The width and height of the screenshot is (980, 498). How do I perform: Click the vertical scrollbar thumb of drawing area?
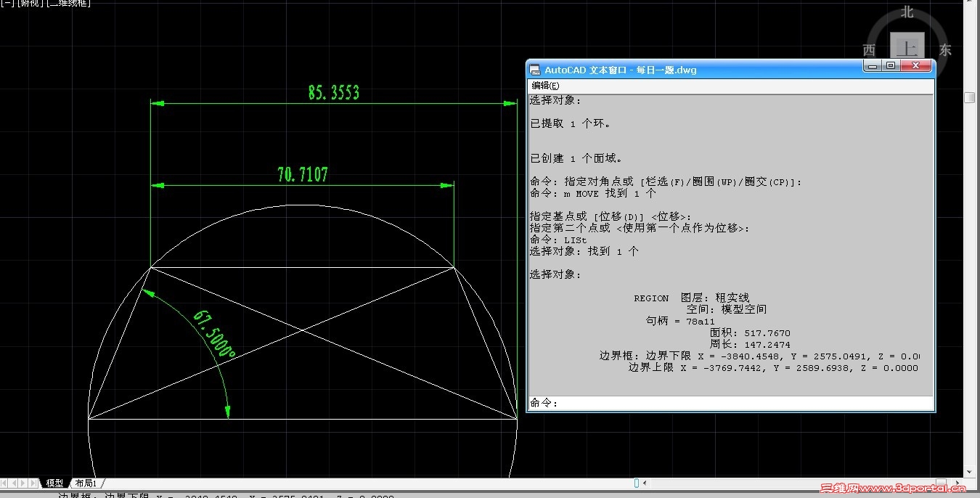point(970,97)
